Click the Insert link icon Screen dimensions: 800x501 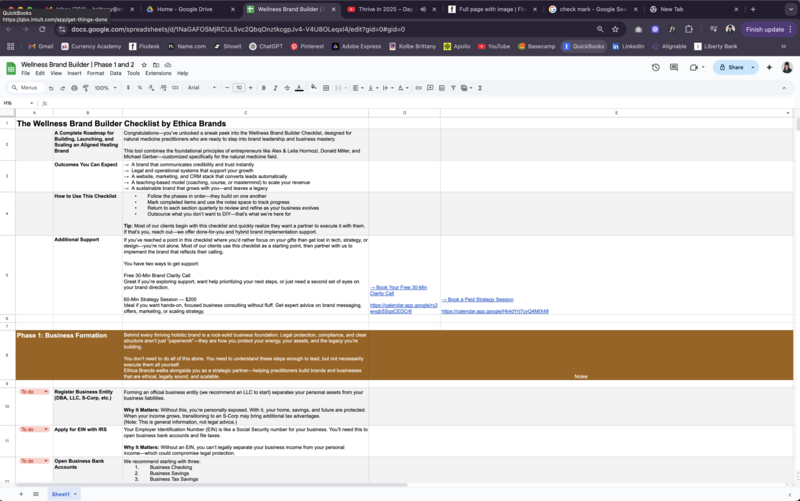click(x=418, y=88)
